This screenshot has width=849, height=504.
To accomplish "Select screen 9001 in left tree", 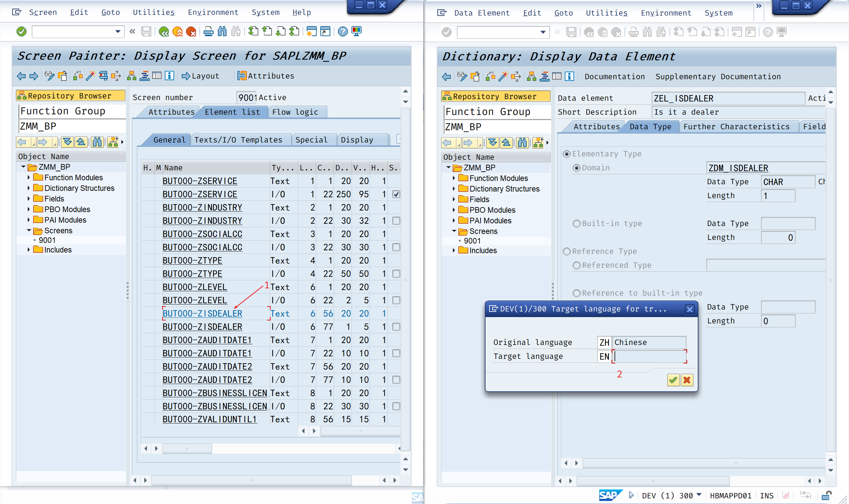I will pos(47,241).
